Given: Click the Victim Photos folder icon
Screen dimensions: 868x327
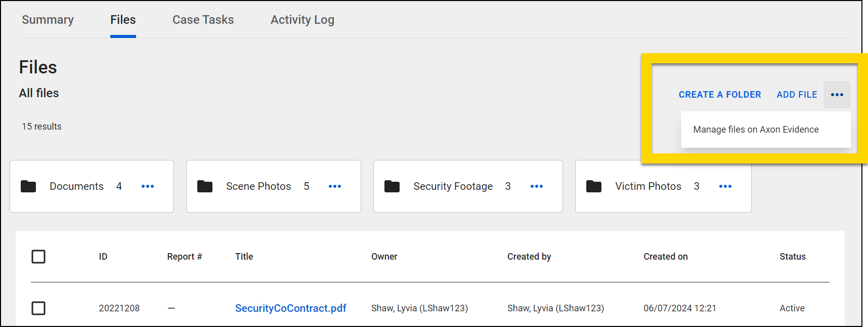Looking at the screenshot, I should [594, 186].
